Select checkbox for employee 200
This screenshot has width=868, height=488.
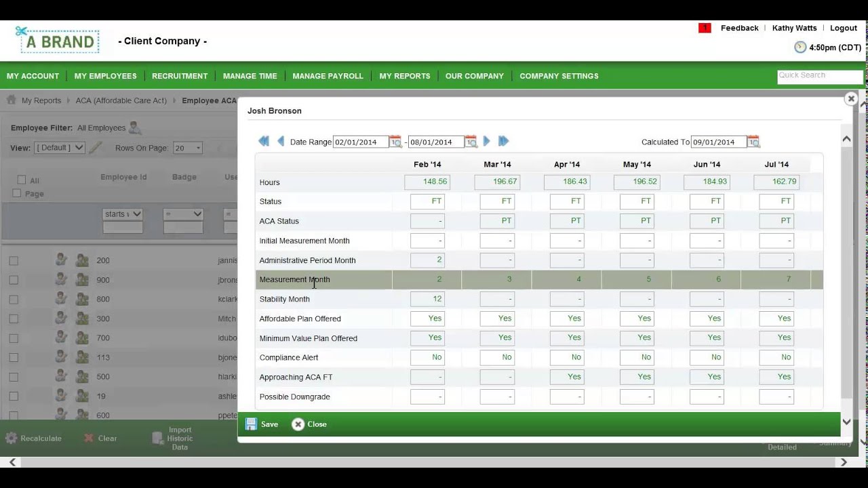point(14,260)
